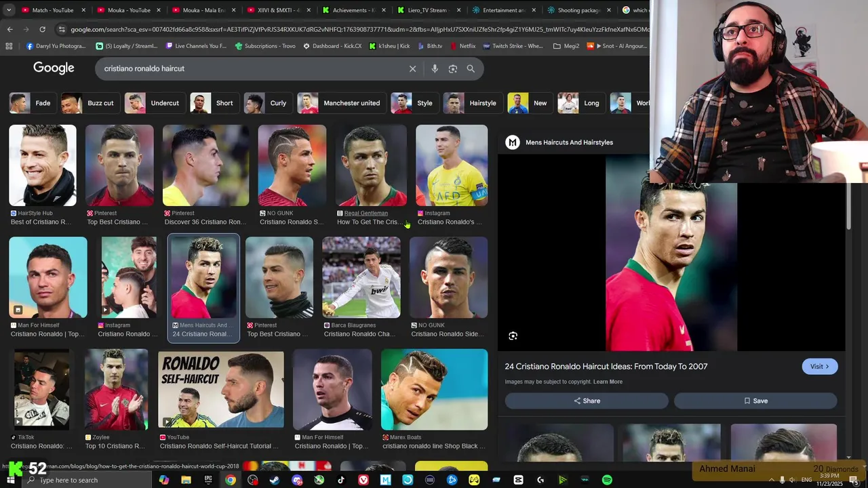Switch to the Entertainment tab
The image size is (868, 488).
pyautogui.click(x=503, y=10)
